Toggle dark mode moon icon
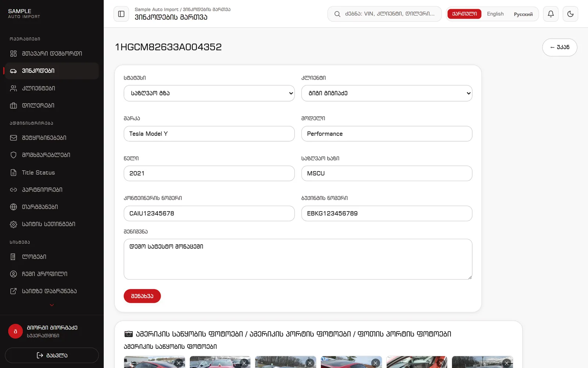 [x=570, y=14]
